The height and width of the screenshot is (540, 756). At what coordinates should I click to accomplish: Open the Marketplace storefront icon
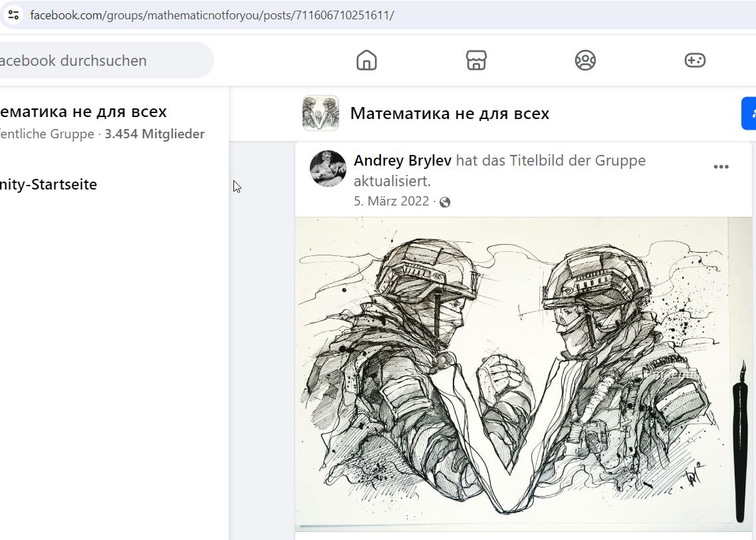pyautogui.click(x=476, y=61)
